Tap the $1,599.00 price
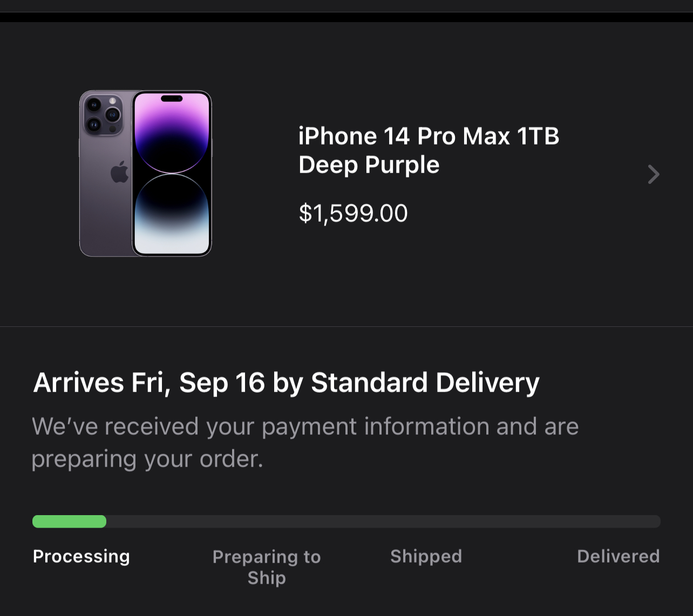 click(x=353, y=213)
